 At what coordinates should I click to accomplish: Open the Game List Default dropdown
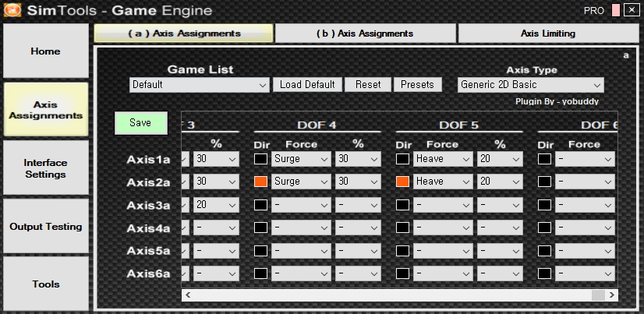click(199, 85)
